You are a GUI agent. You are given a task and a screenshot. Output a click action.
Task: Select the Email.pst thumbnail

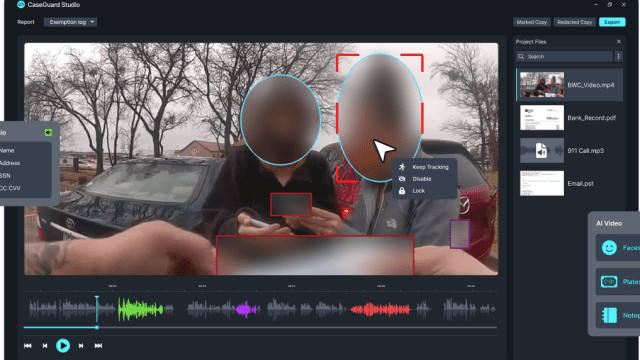click(x=542, y=183)
